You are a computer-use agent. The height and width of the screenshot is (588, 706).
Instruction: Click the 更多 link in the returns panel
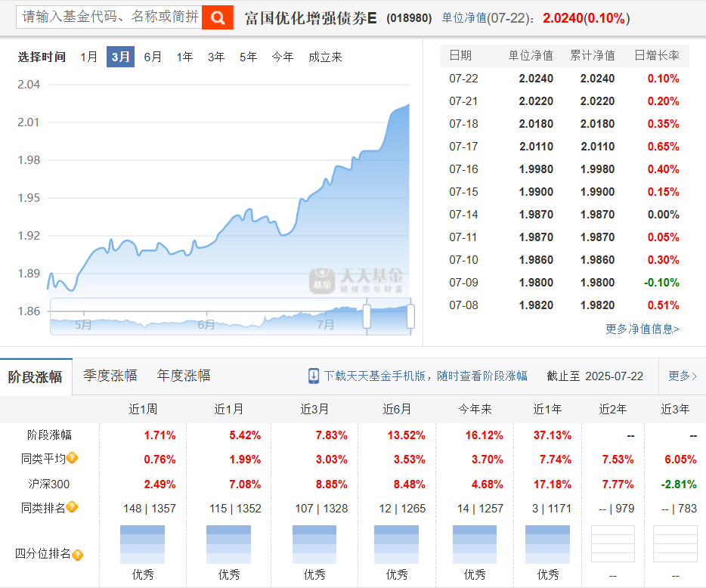pyautogui.click(x=682, y=376)
